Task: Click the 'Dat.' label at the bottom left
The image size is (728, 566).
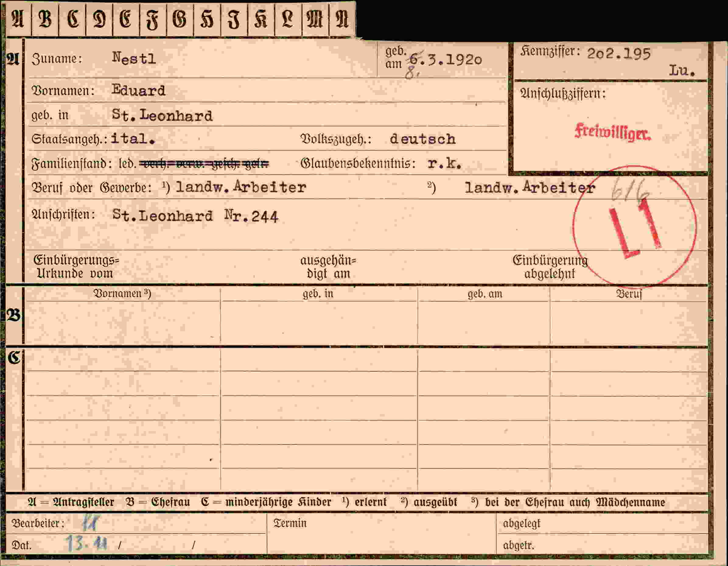Action: (21, 545)
